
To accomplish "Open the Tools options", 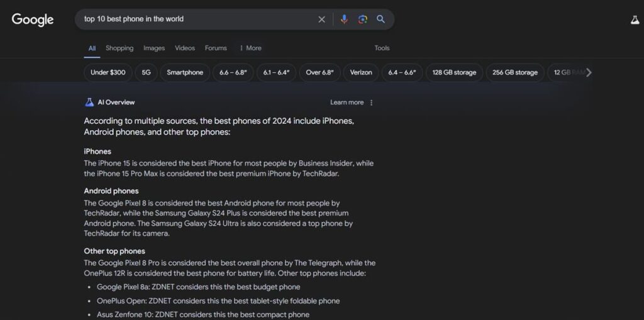I will click(382, 48).
